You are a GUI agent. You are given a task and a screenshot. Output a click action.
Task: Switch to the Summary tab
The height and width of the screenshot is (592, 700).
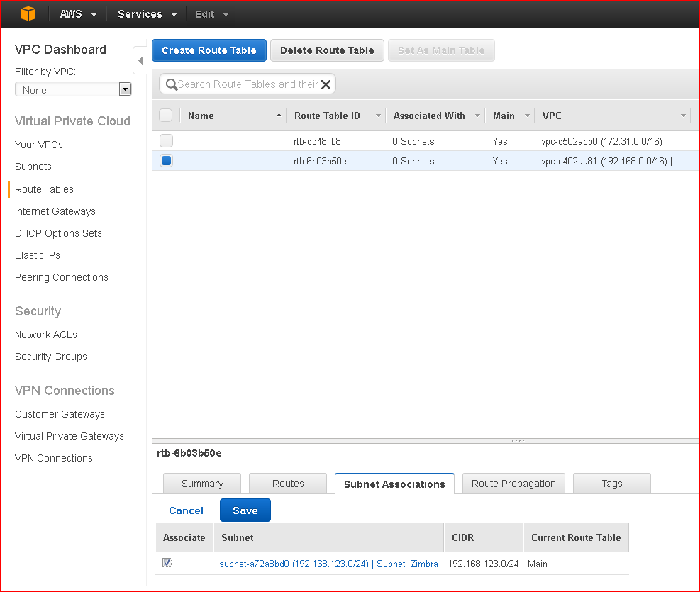(x=202, y=484)
